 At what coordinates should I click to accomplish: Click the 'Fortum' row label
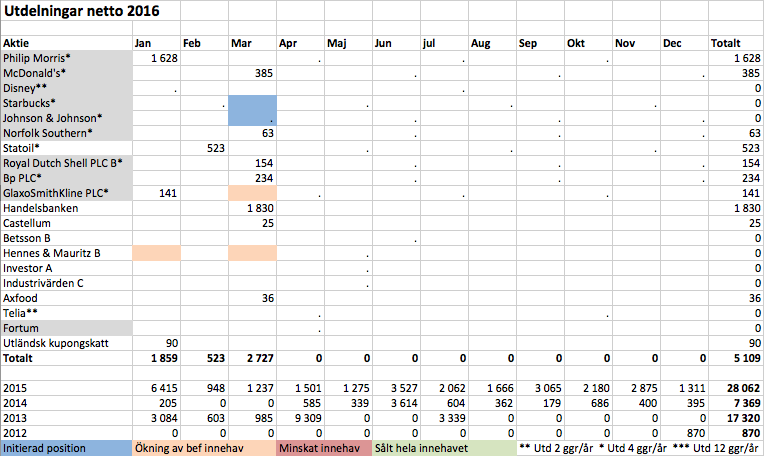(x=66, y=328)
